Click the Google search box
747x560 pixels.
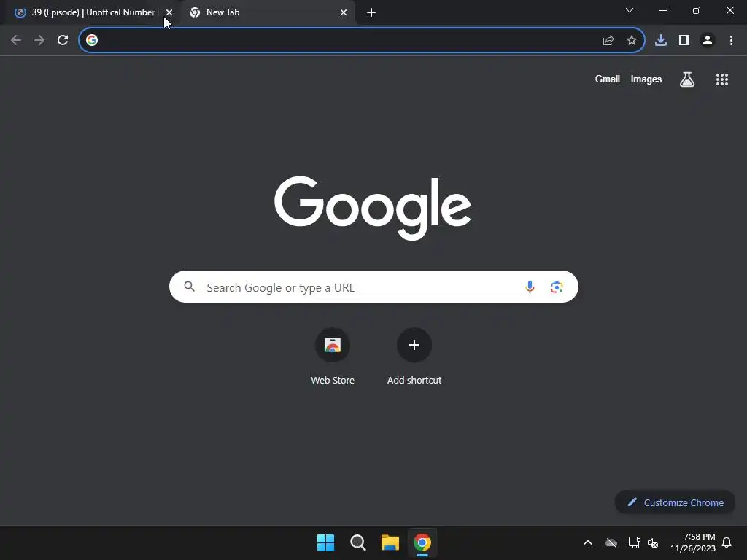(x=373, y=287)
